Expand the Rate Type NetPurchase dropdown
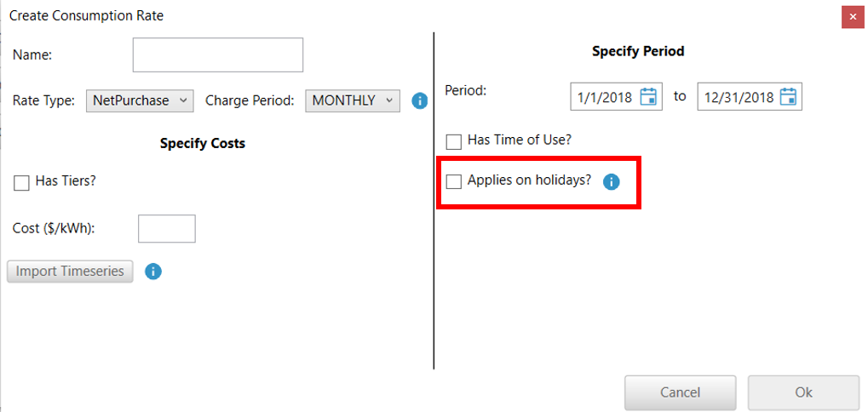Image resolution: width=868 pixels, height=412 pixels. coord(141,100)
